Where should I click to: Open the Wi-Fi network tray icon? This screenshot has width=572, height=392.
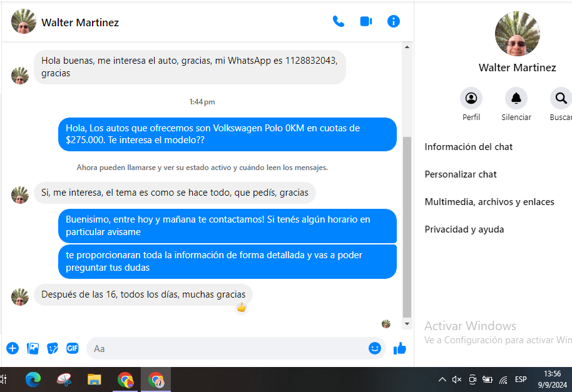tap(503, 380)
